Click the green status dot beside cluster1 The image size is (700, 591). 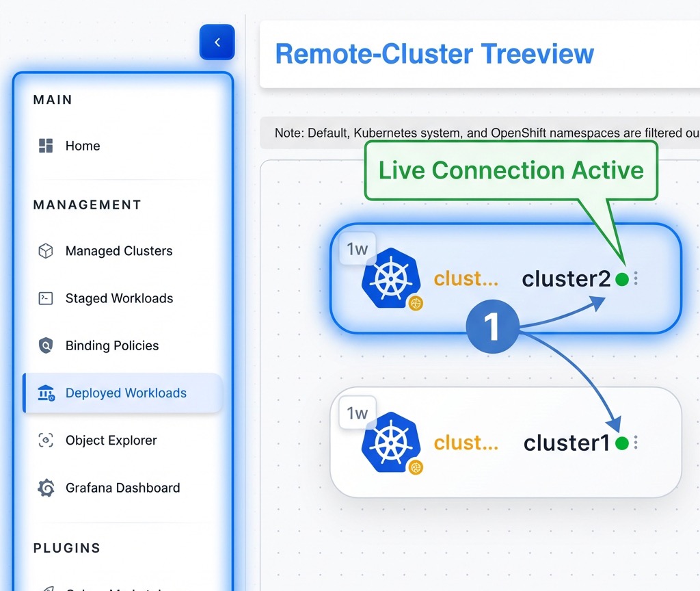[x=621, y=443]
